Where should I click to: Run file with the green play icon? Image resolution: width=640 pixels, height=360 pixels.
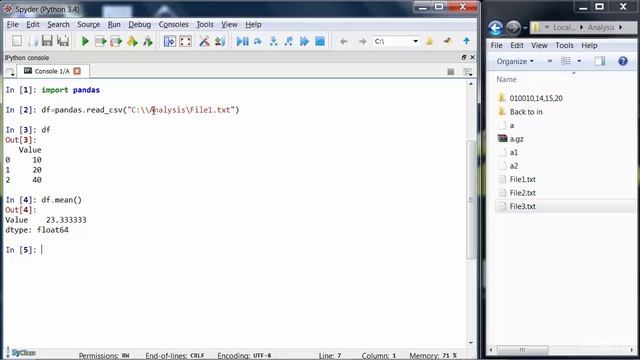pos(85,41)
